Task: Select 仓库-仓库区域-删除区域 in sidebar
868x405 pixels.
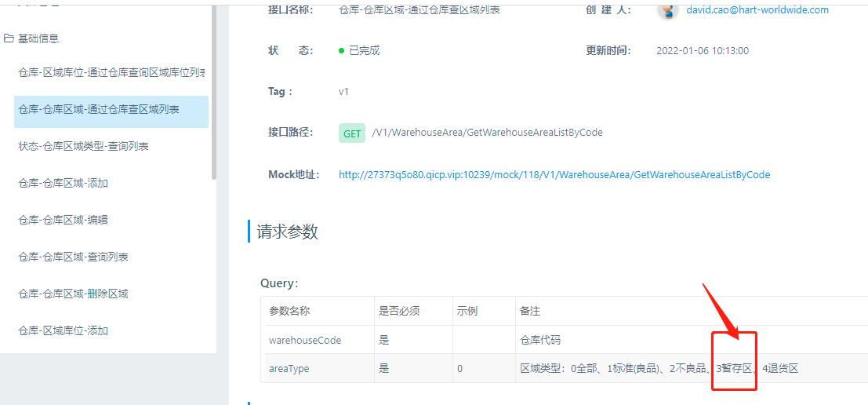Action: click(73, 294)
